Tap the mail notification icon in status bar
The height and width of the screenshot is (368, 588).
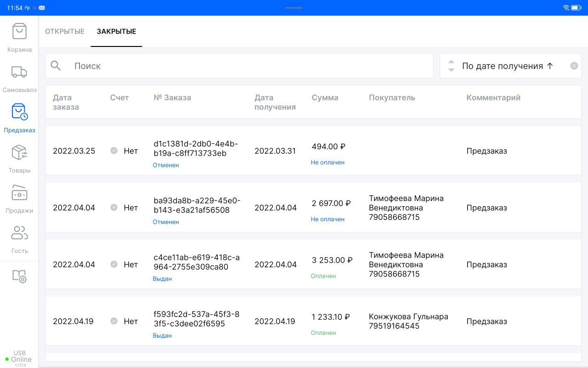tap(42, 8)
